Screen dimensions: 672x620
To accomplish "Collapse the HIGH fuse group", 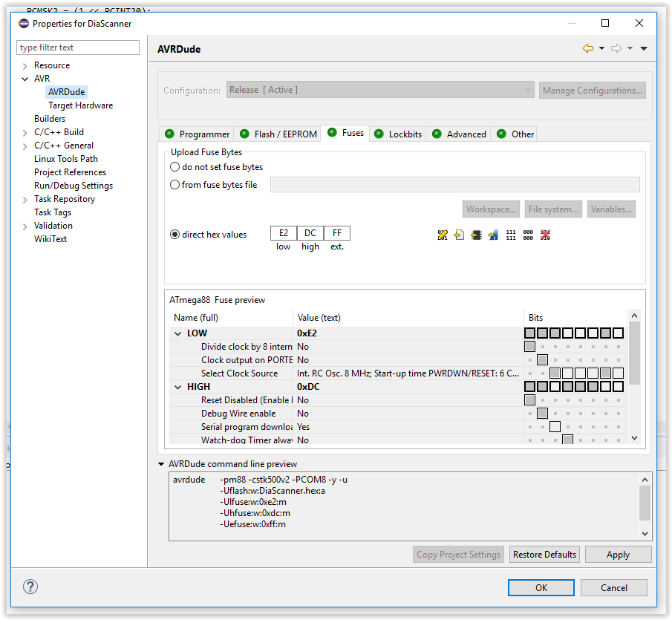I will (178, 387).
